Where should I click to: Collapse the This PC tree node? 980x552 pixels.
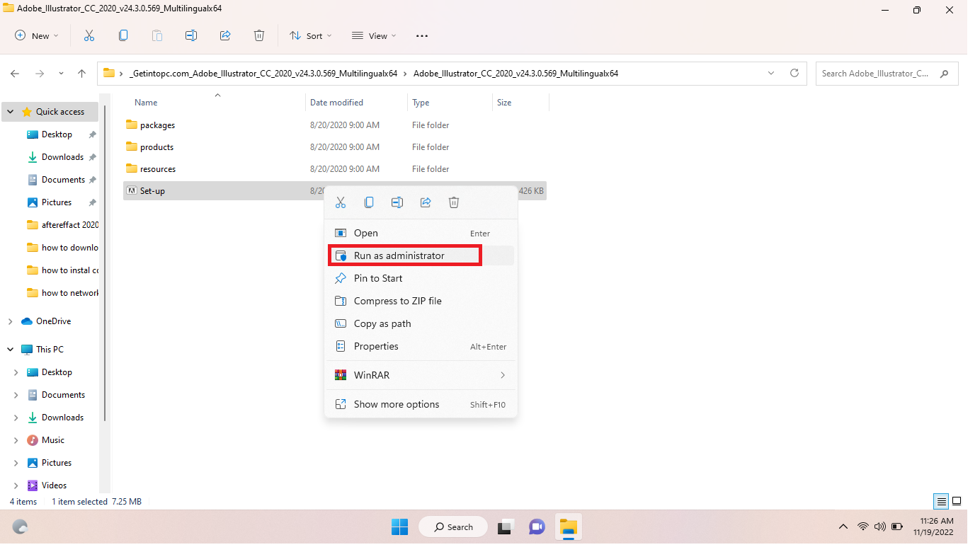(10, 350)
